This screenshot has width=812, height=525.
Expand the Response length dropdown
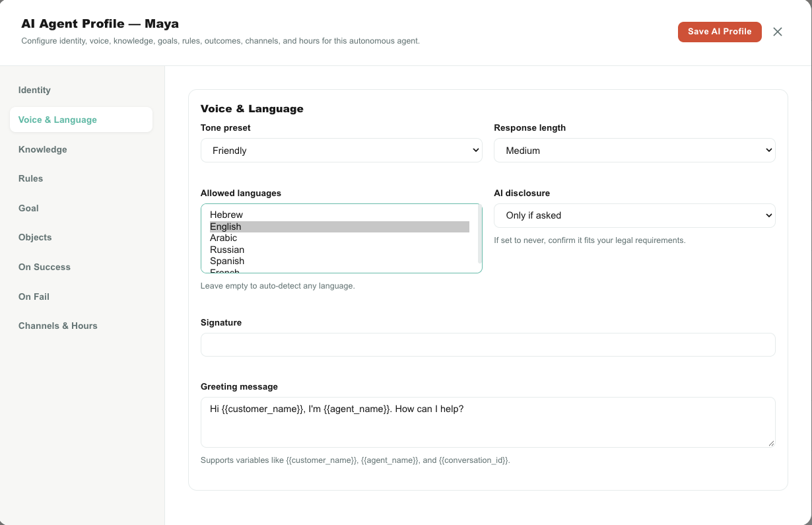[x=634, y=151]
